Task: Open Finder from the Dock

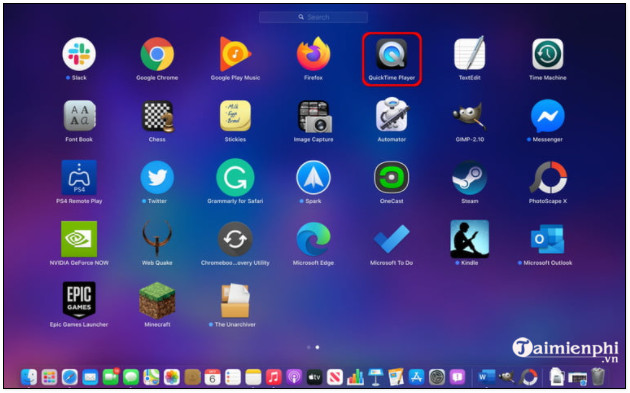Action: click(29, 377)
